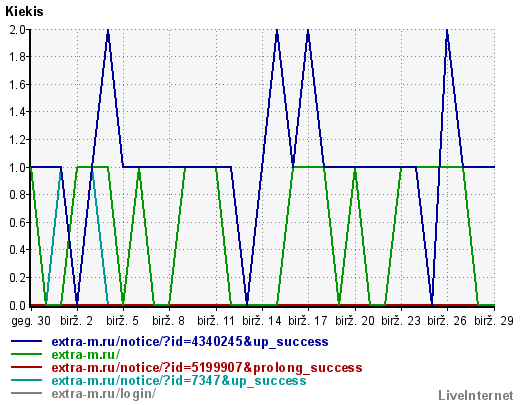The width and height of the screenshot is (520, 405).
Task: Click the red legend line swatch
Action: tap(27, 367)
